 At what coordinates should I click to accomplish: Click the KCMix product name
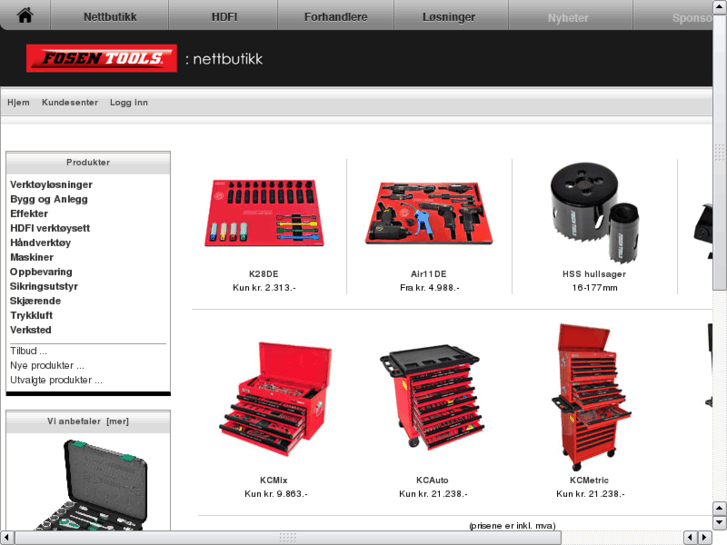[274, 480]
